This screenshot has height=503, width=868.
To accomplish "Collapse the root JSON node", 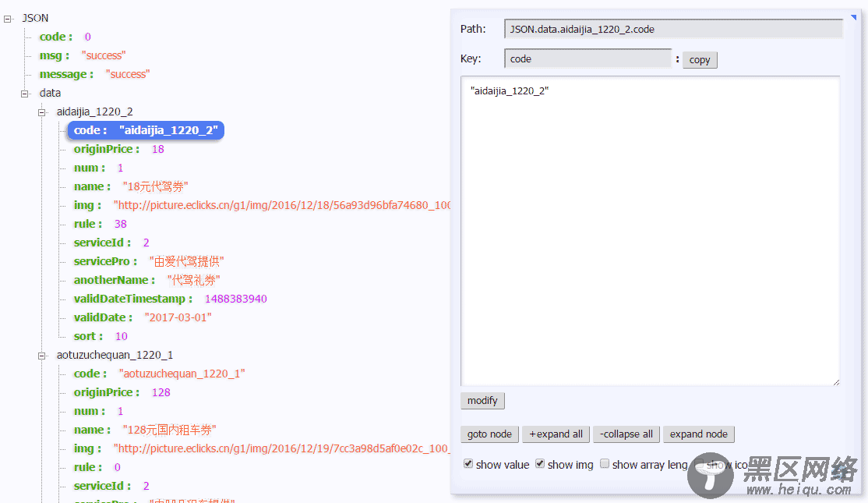I will pyautogui.click(x=8, y=19).
